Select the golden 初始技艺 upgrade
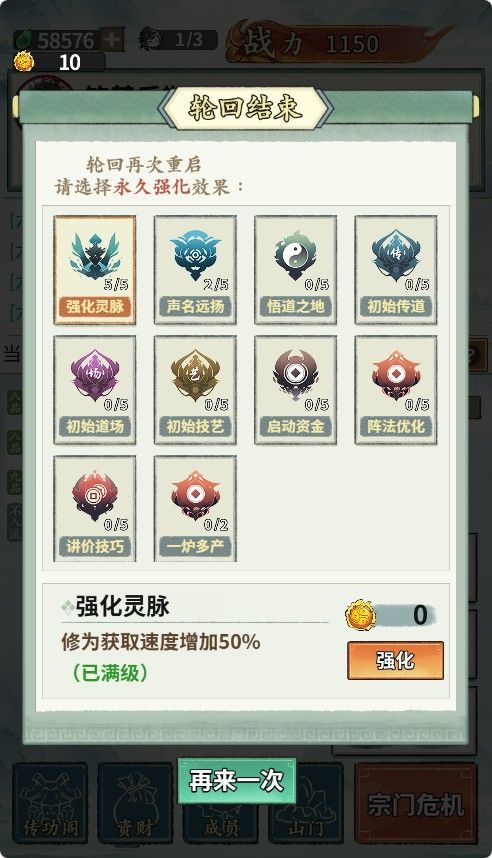492x858 pixels. [195, 390]
